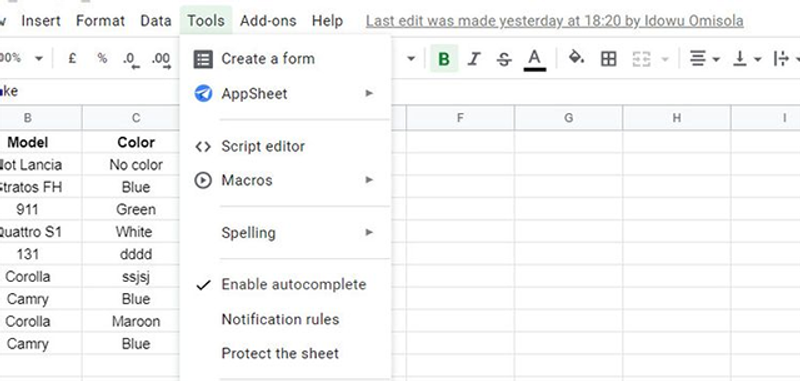Format as currency with pound icon
The image size is (800, 381).
pyautogui.click(x=72, y=58)
